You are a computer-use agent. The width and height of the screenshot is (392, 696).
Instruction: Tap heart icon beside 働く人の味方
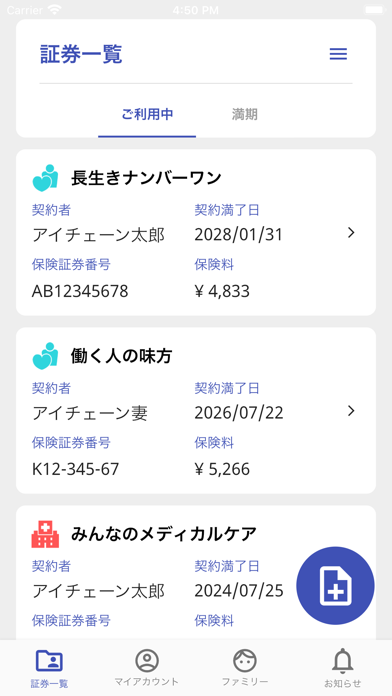(x=45, y=356)
